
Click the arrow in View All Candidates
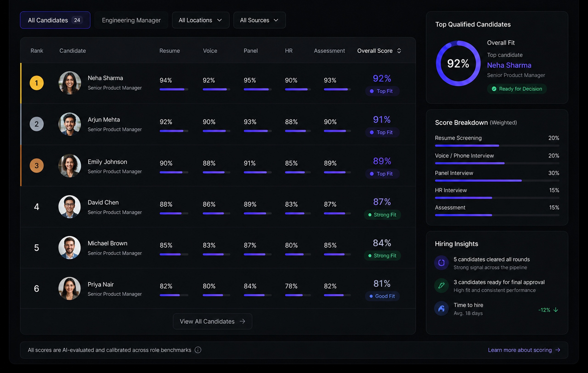pyautogui.click(x=242, y=321)
